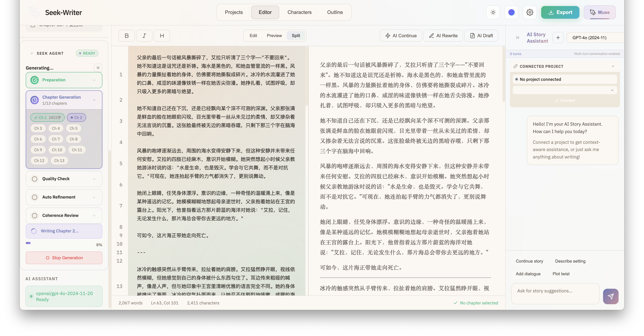Image resolution: width=644 pixels, height=336 pixels.
Task: Select Edit view mode
Action: point(253,36)
